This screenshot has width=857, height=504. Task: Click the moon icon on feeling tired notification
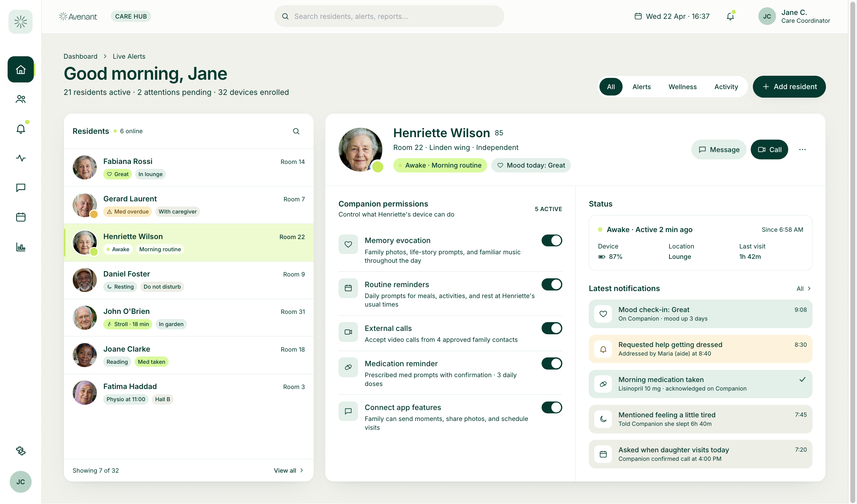click(603, 419)
